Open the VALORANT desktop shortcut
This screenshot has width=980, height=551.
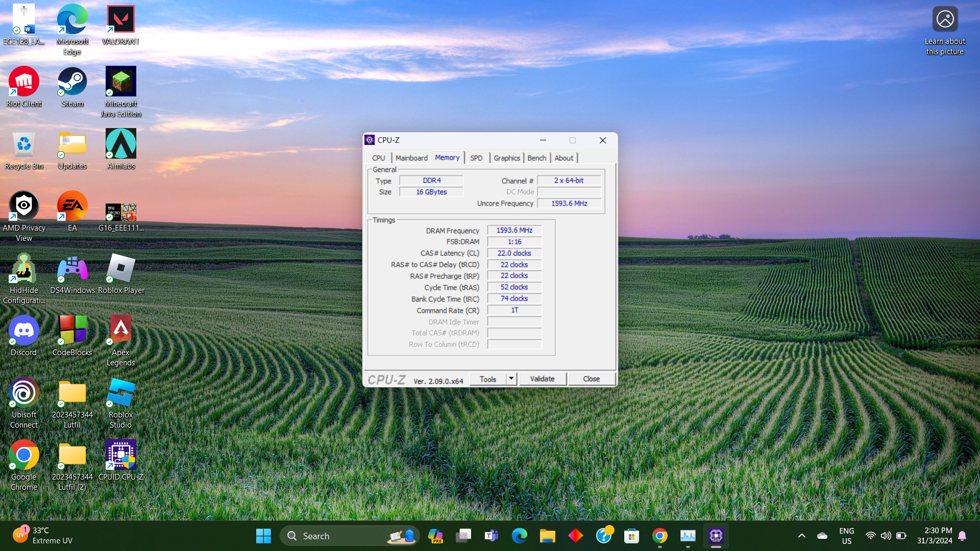click(120, 25)
